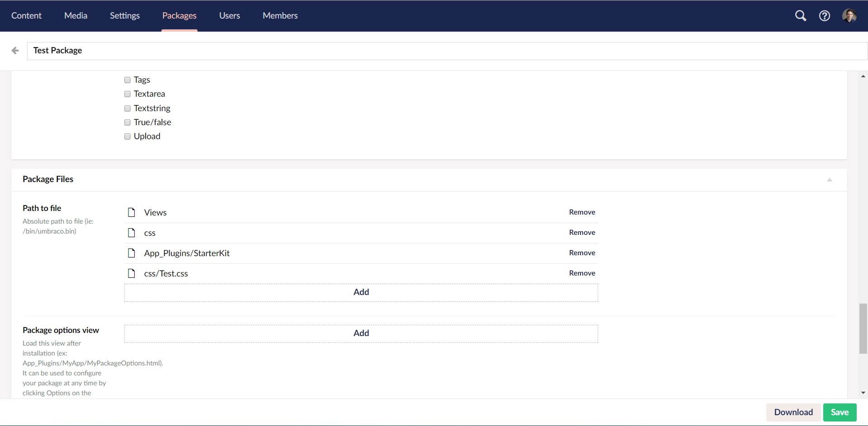Open the Users section
Image resolution: width=868 pixels, height=426 pixels.
(x=229, y=15)
